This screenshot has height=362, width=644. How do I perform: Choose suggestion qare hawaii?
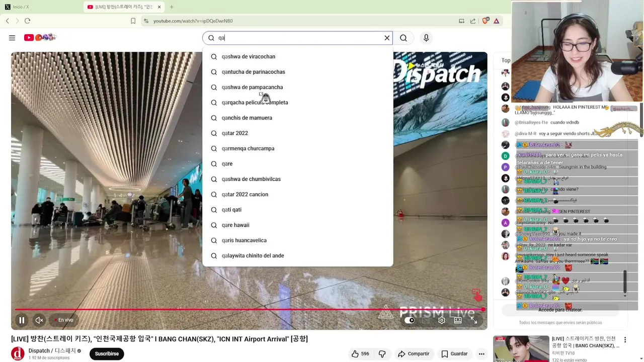point(297,225)
